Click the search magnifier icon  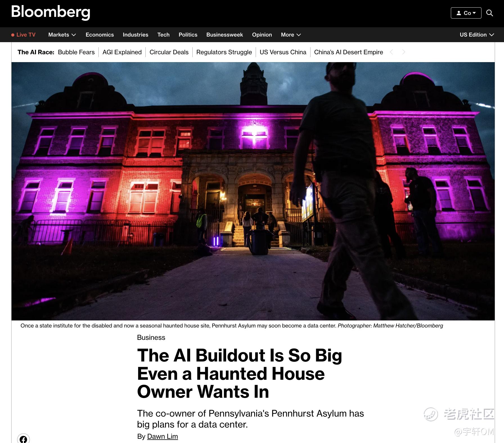pos(490,13)
